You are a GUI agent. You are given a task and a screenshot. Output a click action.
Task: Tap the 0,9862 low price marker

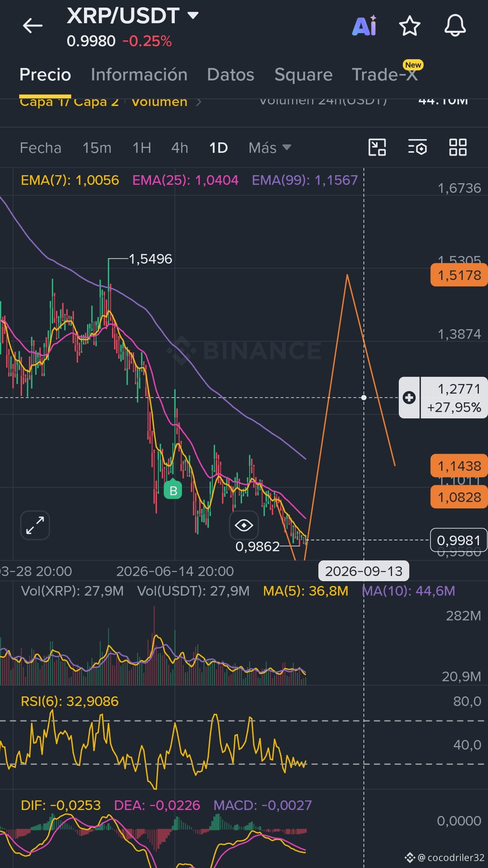point(258,546)
